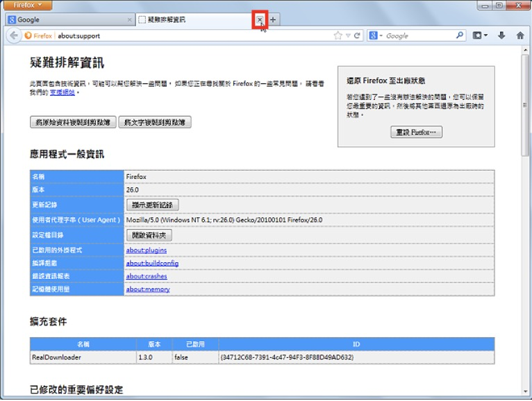Open the orange Firefox menu button
The width and height of the screenshot is (532, 401).
pyautogui.click(x=28, y=5)
